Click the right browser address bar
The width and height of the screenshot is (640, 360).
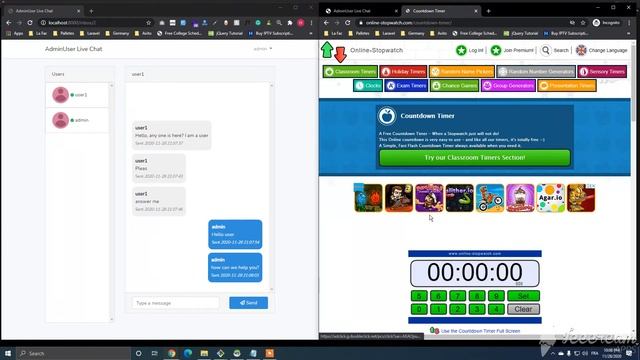click(x=461, y=23)
